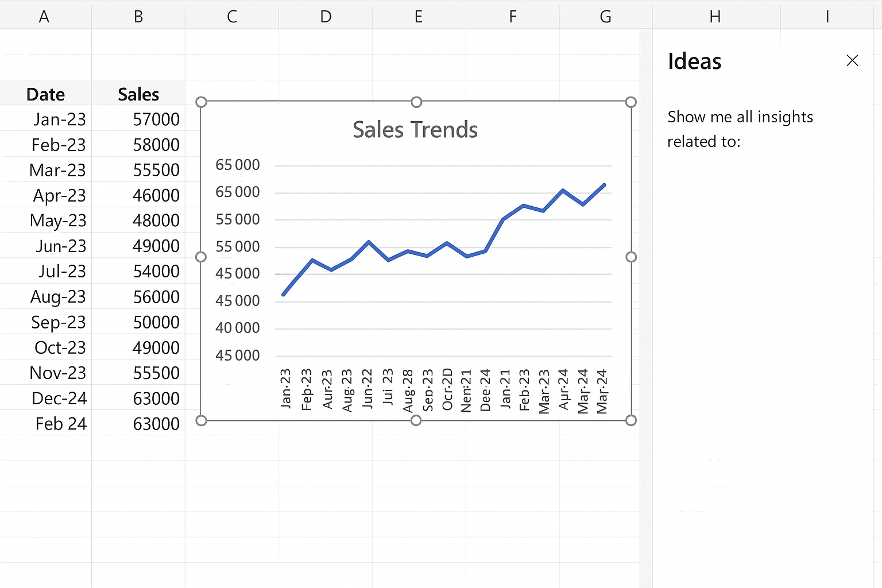This screenshot has width=882, height=588.
Task: Select the Sales Trends chart title
Action: [x=415, y=130]
